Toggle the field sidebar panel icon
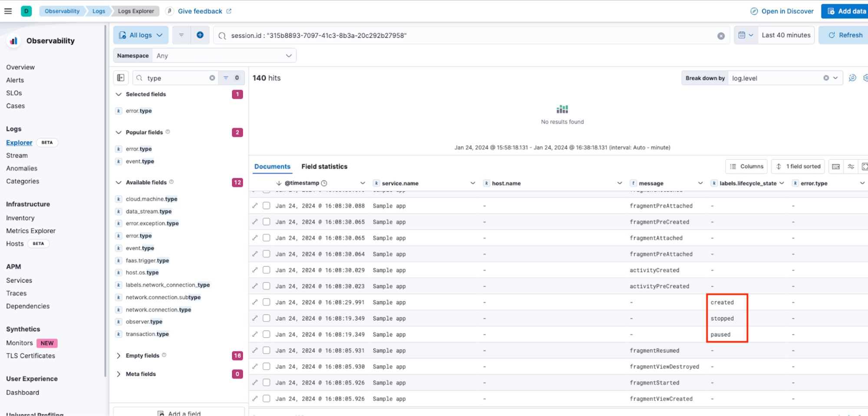Screen dimensions: 868x416 point(121,78)
